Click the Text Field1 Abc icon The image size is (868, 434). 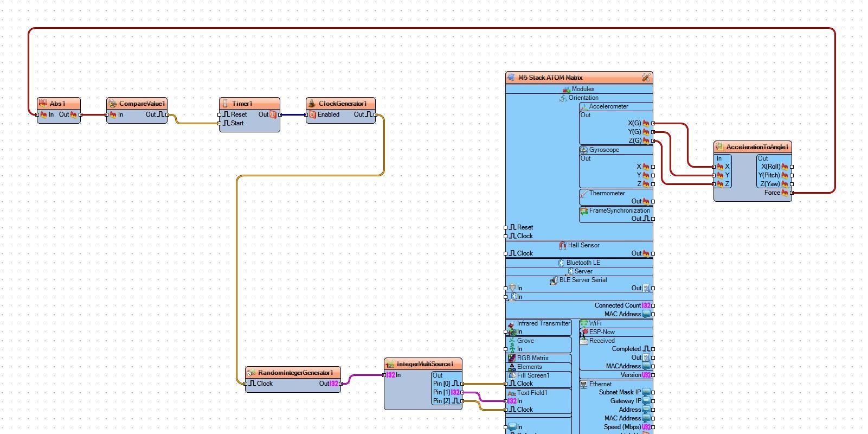(511, 393)
